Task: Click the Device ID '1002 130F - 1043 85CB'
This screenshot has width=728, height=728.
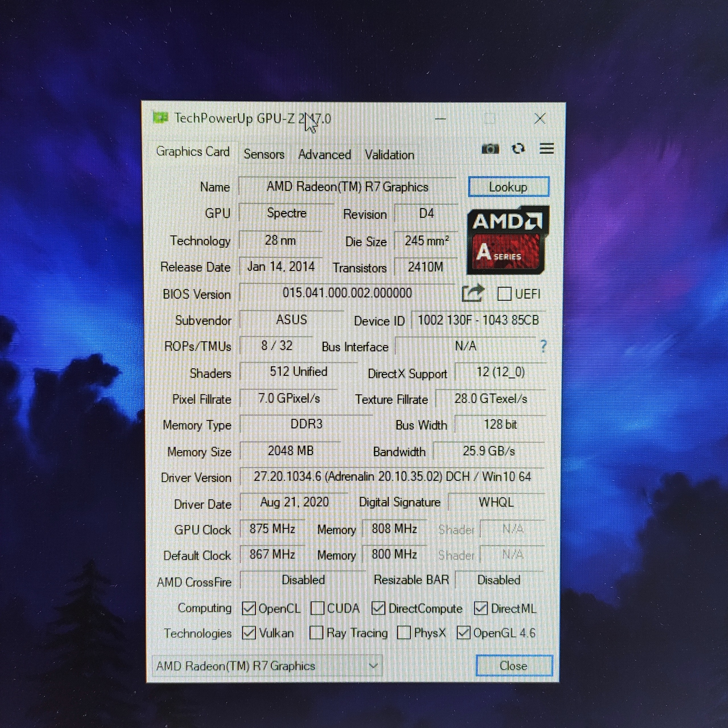Action: coord(478,320)
